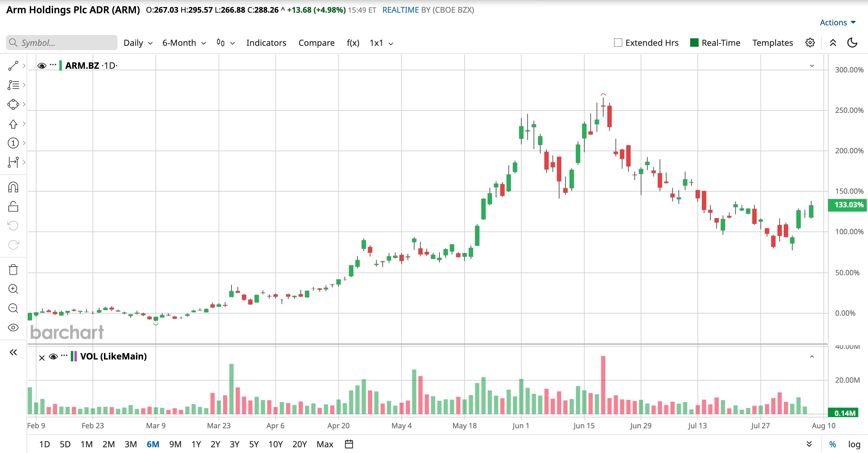Set the range to 5Y
The image size is (868, 453).
click(x=254, y=444)
